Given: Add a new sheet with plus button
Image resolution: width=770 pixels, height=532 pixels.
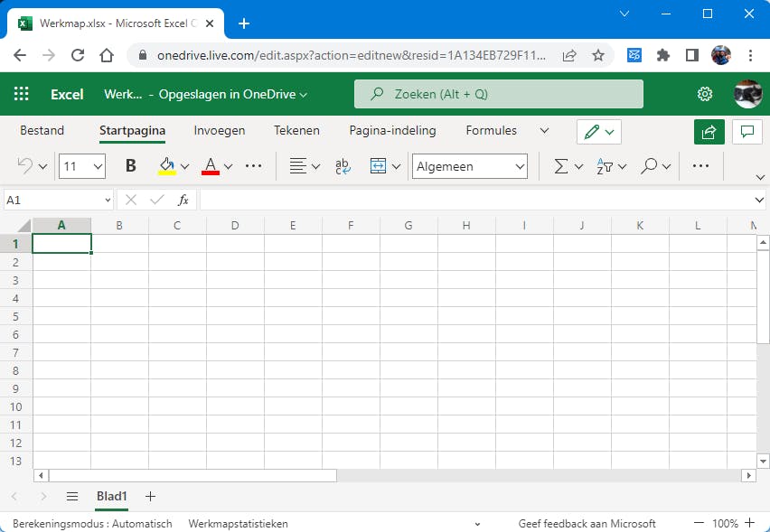Looking at the screenshot, I should [151, 496].
